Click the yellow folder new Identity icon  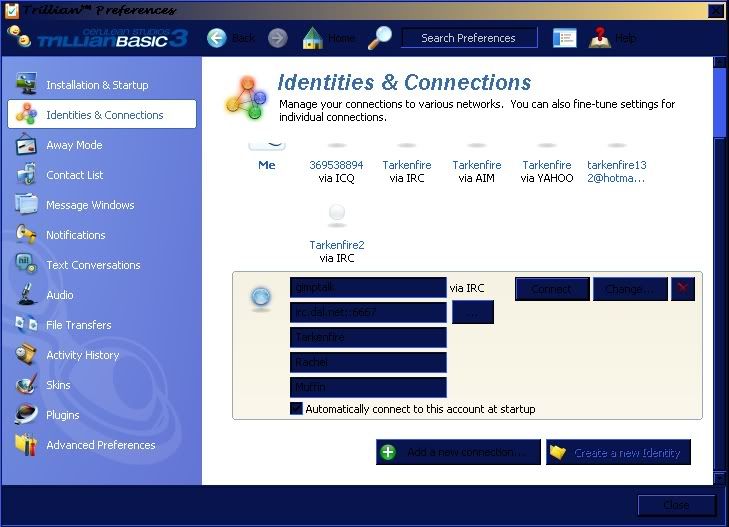[558, 452]
